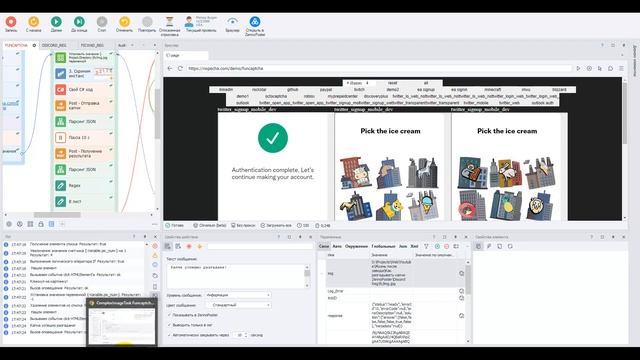Click magnifier icon on the response variable row
The height and width of the screenshot is (360, 640).
pos(461,316)
